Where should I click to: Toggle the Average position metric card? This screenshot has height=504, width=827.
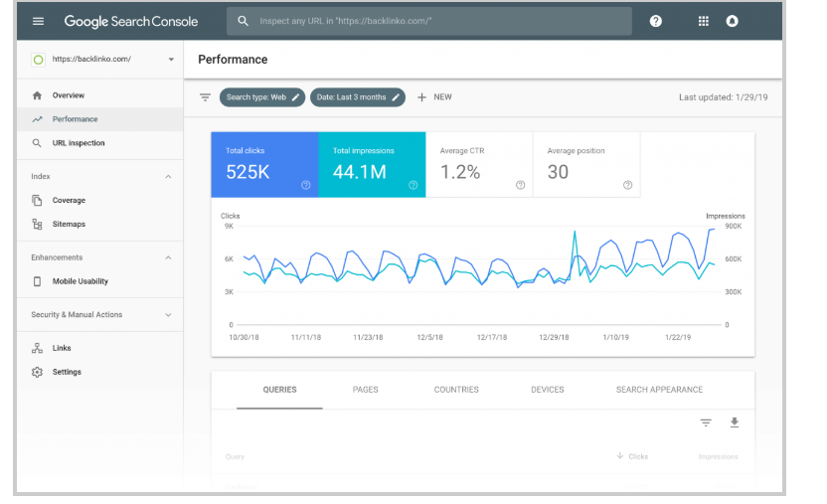click(586, 164)
